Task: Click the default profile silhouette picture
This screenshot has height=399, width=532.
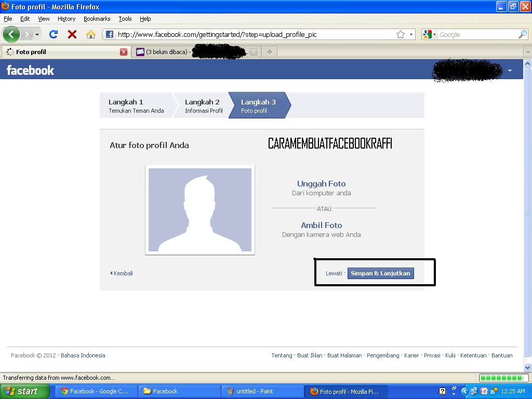Action: click(200, 210)
